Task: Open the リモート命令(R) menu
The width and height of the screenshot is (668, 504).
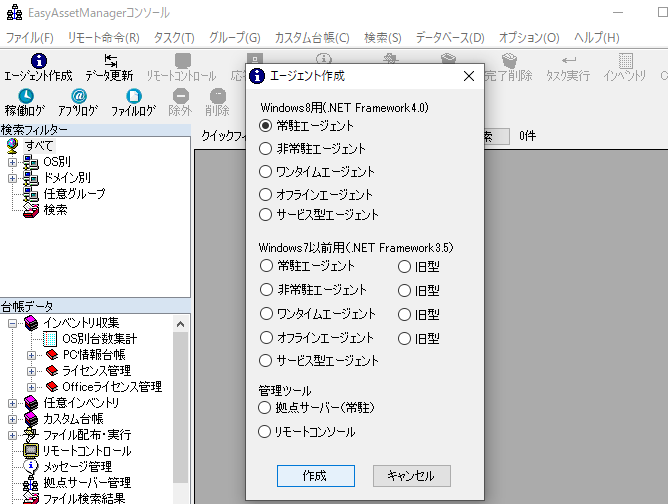Action: click(104, 38)
